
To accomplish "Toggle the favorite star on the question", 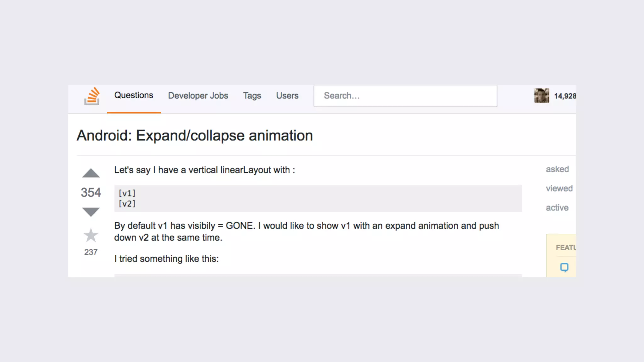I will tap(91, 235).
